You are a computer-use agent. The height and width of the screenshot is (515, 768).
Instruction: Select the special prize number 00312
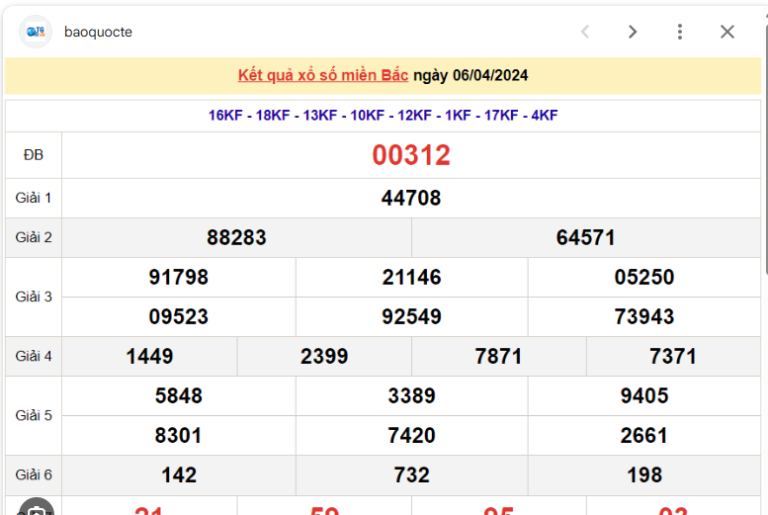[411, 155]
